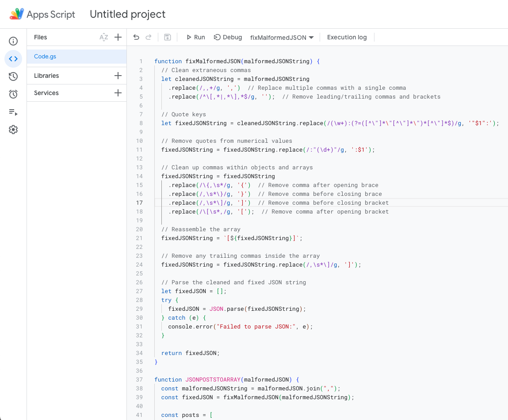Start a Debug session
The width and height of the screenshot is (508, 420).
click(x=228, y=37)
